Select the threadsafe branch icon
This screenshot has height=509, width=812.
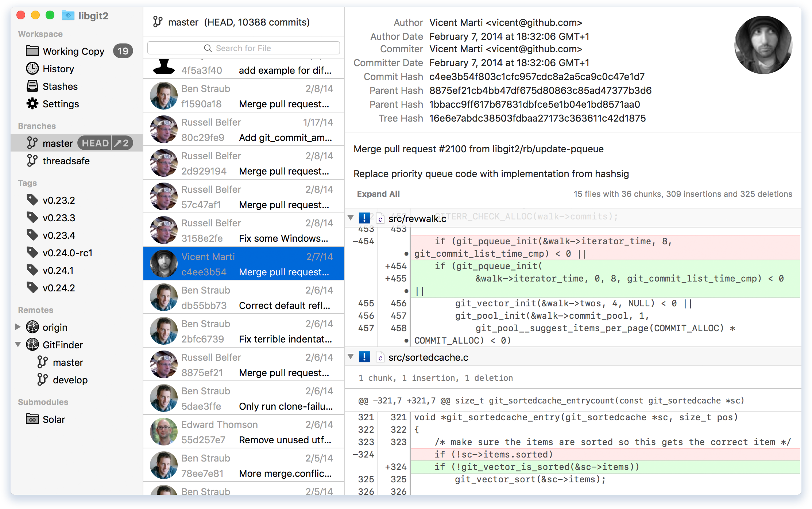(x=32, y=161)
